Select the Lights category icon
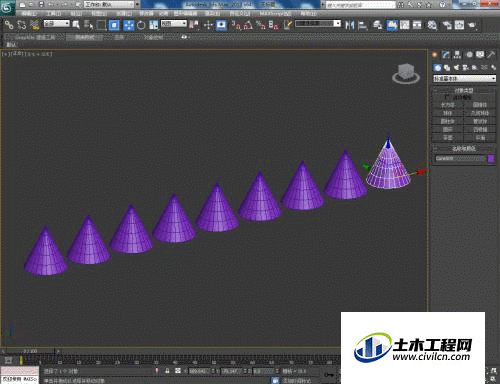 456,68
